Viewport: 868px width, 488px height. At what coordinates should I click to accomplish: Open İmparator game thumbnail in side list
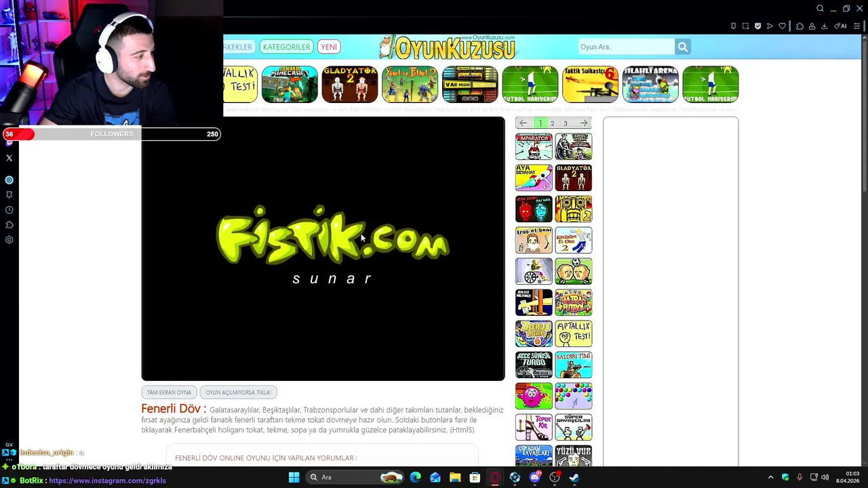click(534, 147)
